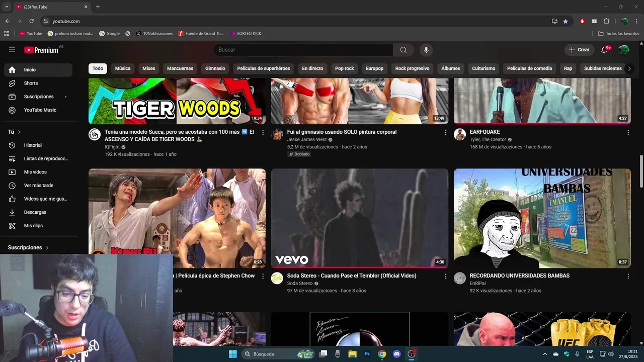The height and width of the screenshot is (362, 644).
Task: Open options for the pintura corporal video
Action: (x=445, y=132)
